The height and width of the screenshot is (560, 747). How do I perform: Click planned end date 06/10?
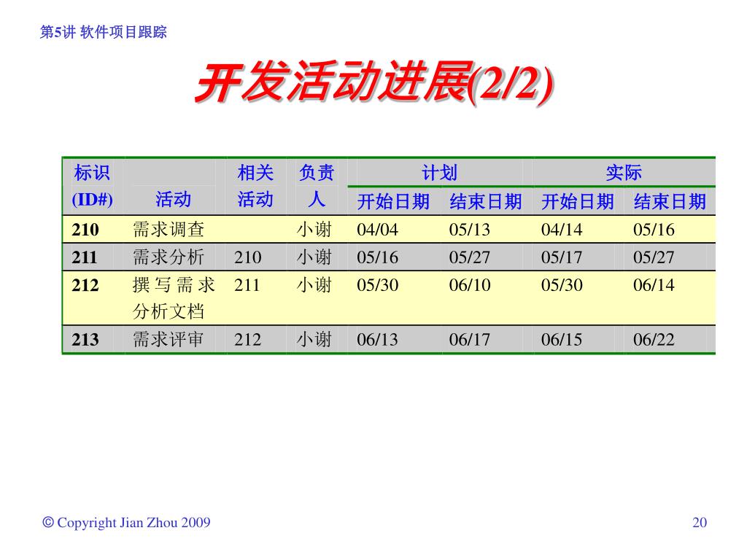tap(469, 285)
